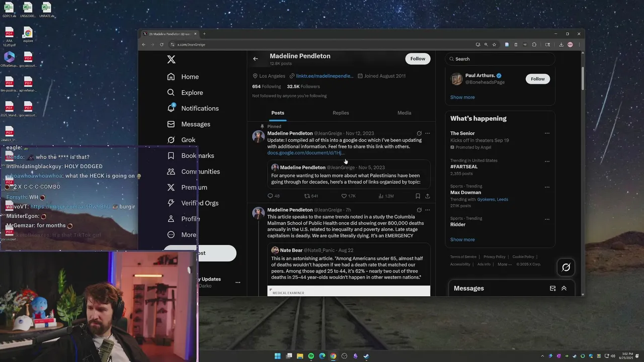
Task: Open Chrome extensions puzzle icon
Action: [534, 44]
